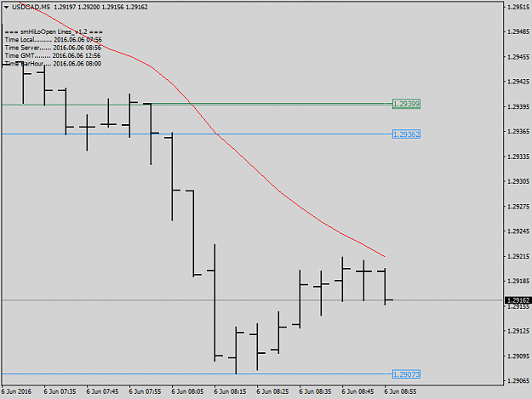Click the 1.29515 price scale label
Screen dimensions: 532x399
[x=518, y=7]
